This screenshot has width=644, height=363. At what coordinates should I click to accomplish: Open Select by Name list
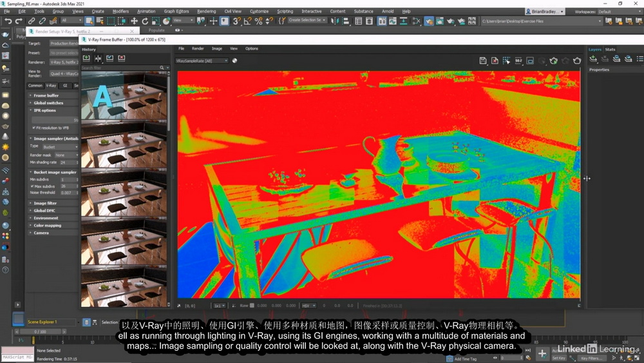click(100, 21)
